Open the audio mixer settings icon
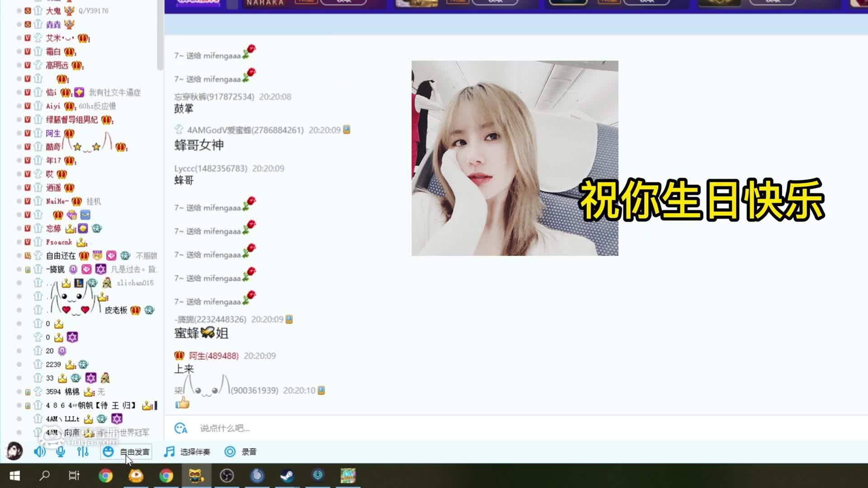868x488 pixels. click(x=83, y=451)
